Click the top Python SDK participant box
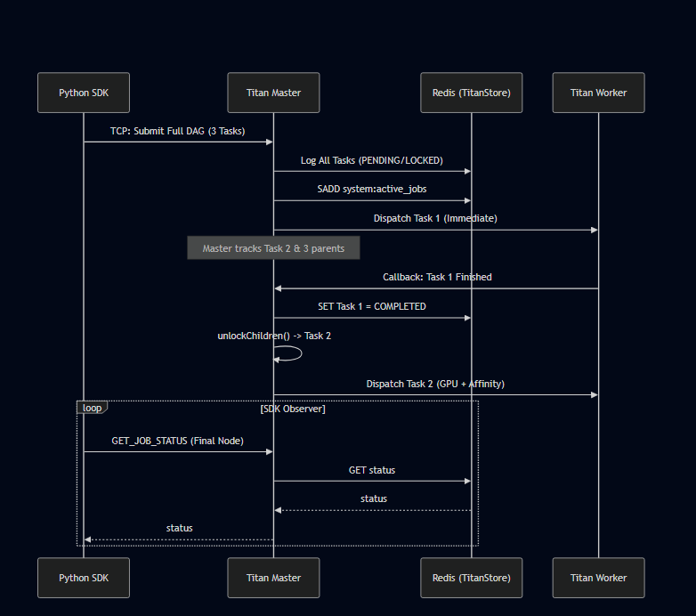 tap(84, 93)
